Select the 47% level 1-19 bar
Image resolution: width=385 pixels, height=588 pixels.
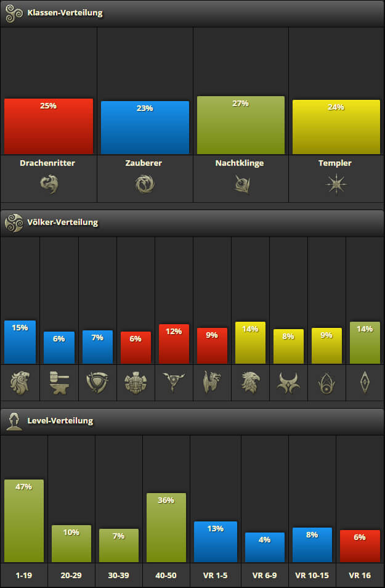click(x=24, y=521)
